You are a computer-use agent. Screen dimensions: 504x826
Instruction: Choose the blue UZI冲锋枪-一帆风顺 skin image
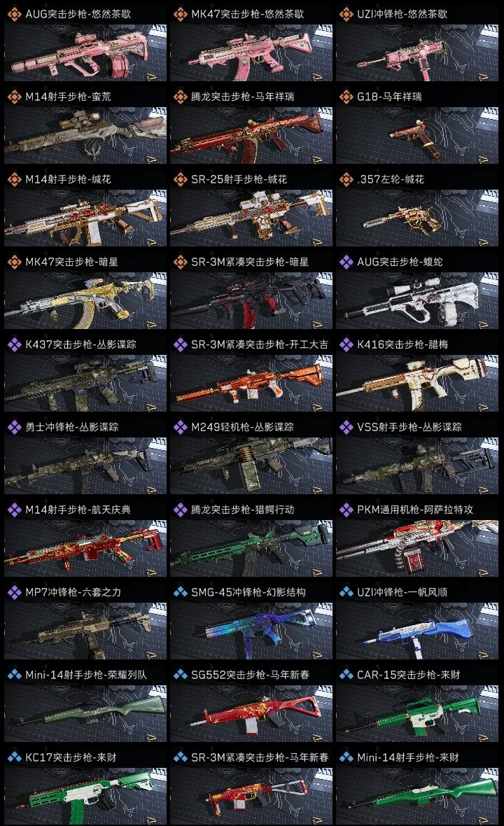tap(417, 631)
